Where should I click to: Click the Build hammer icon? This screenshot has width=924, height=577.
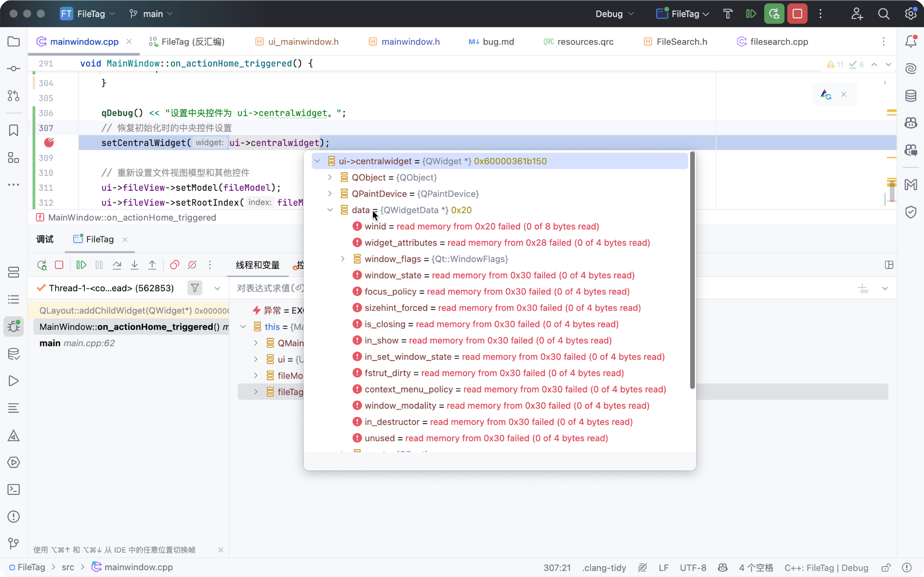pos(728,14)
